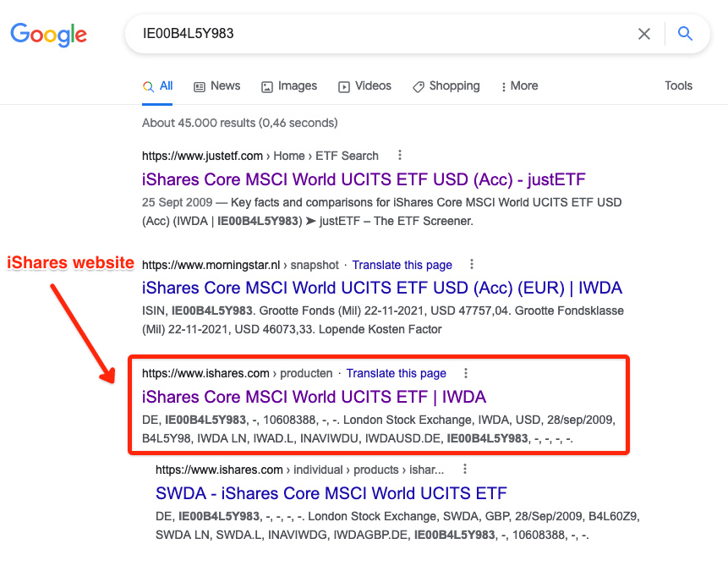This screenshot has width=728, height=566.
Task: Open iShares Core MSCI World UCITS ETF | IWDA
Action: click(314, 397)
